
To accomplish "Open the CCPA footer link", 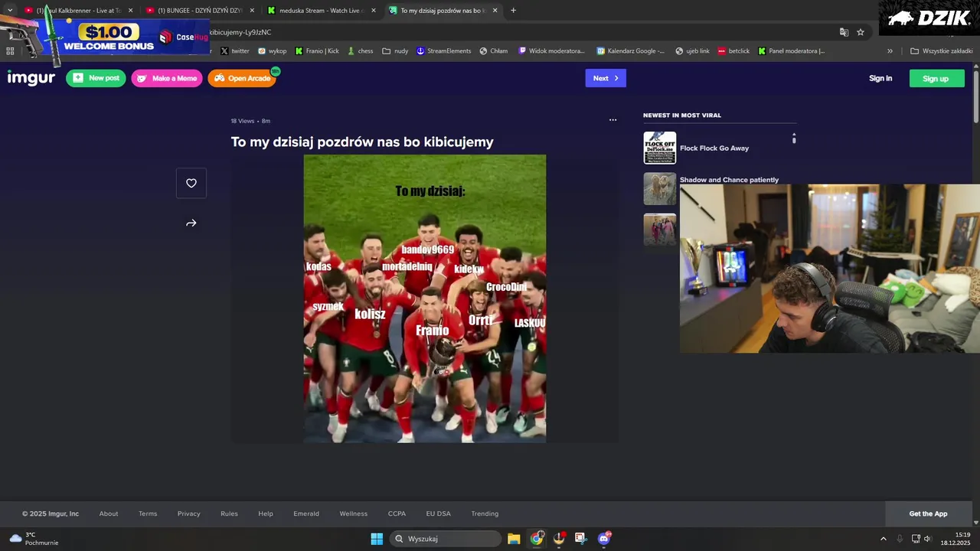I will pos(397,514).
